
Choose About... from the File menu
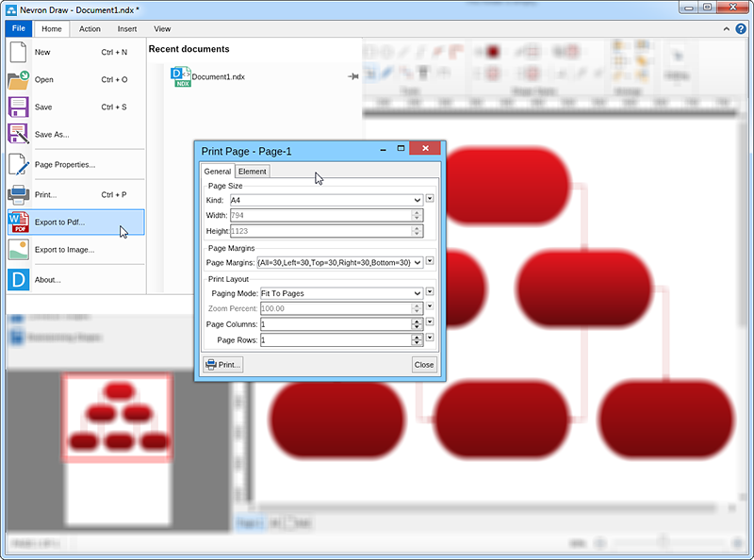click(x=76, y=279)
